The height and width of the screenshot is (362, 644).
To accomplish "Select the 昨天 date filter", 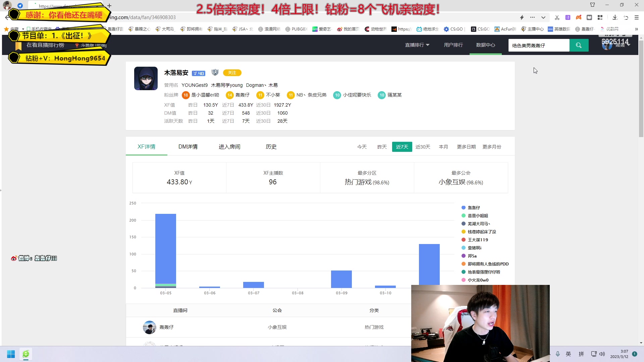I will pos(382,147).
